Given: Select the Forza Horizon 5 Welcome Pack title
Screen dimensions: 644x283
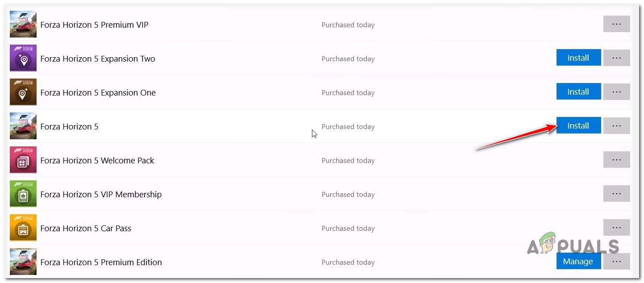Looking at the screenshot, I should 97,161.
